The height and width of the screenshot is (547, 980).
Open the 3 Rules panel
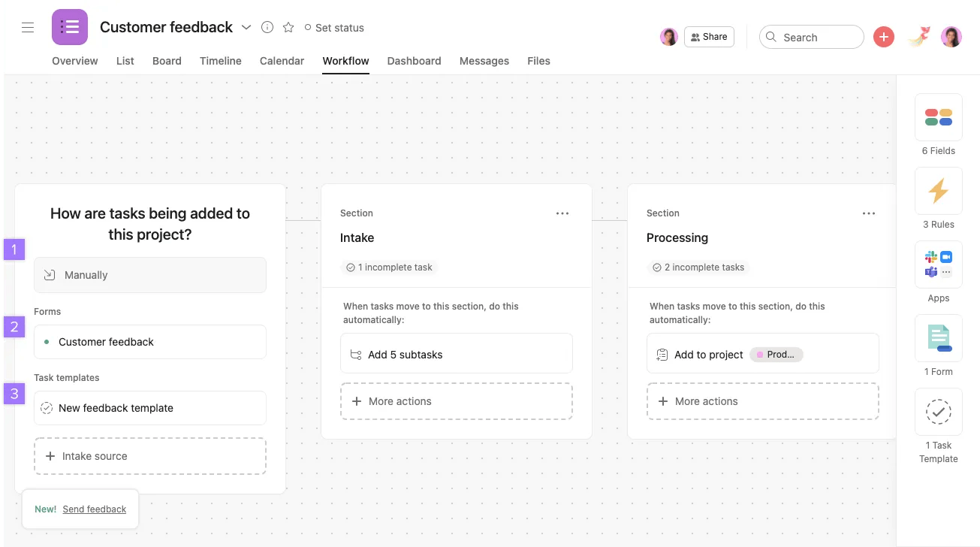click(938, 198)
